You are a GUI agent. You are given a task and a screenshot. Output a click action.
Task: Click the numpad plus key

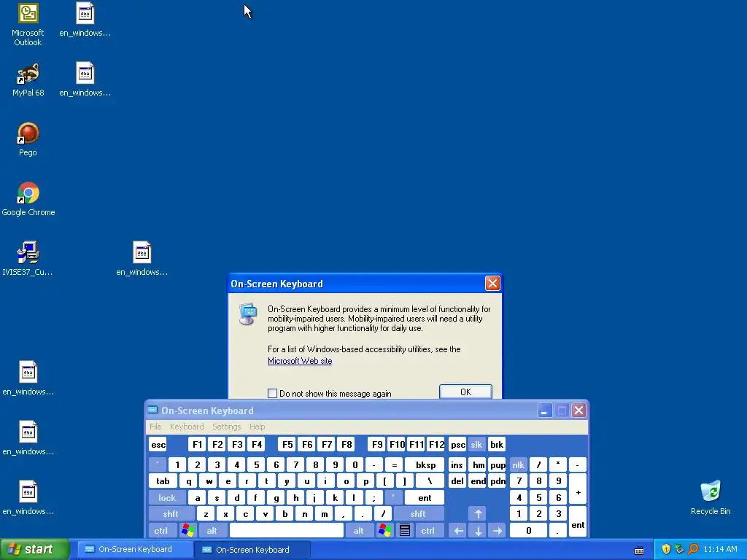[578, 489]
